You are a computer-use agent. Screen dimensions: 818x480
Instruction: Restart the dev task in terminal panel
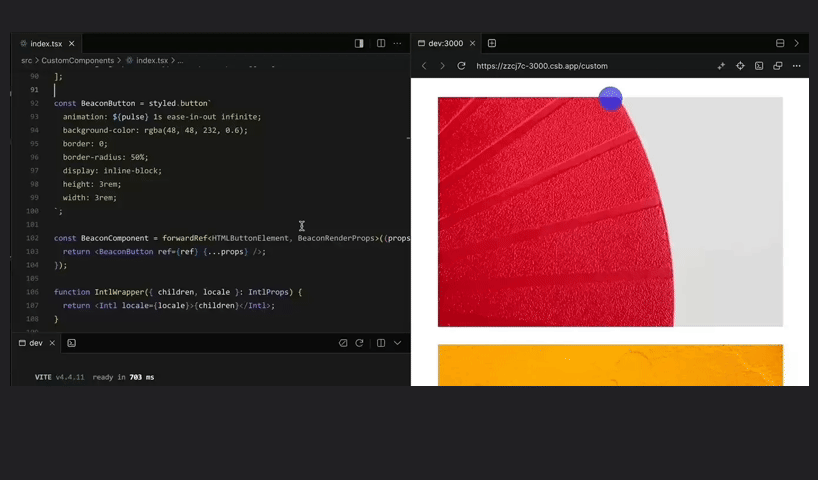tap(359, 343)
